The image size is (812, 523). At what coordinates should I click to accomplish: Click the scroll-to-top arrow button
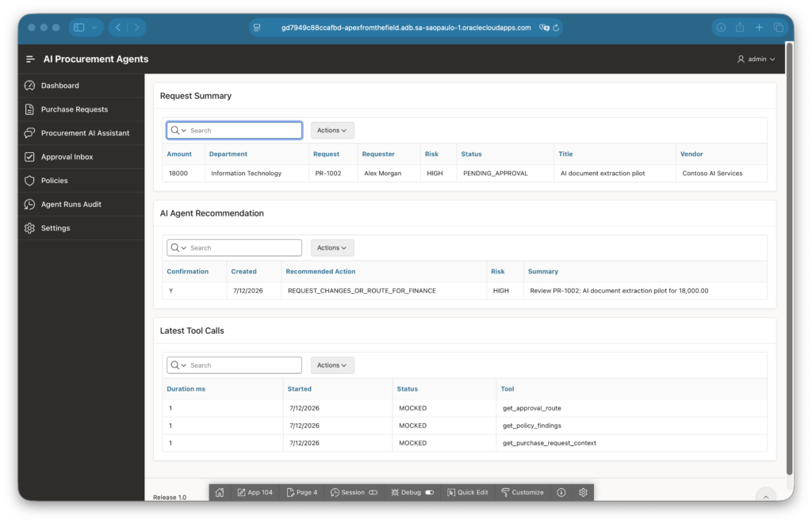765,495
